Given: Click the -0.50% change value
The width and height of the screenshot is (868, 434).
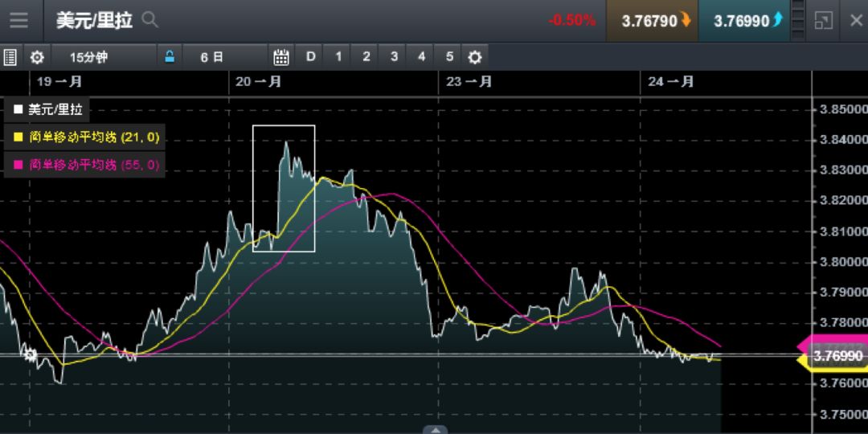Looking at the screenshot, I should pyautogui.click(x=572, y=21).
